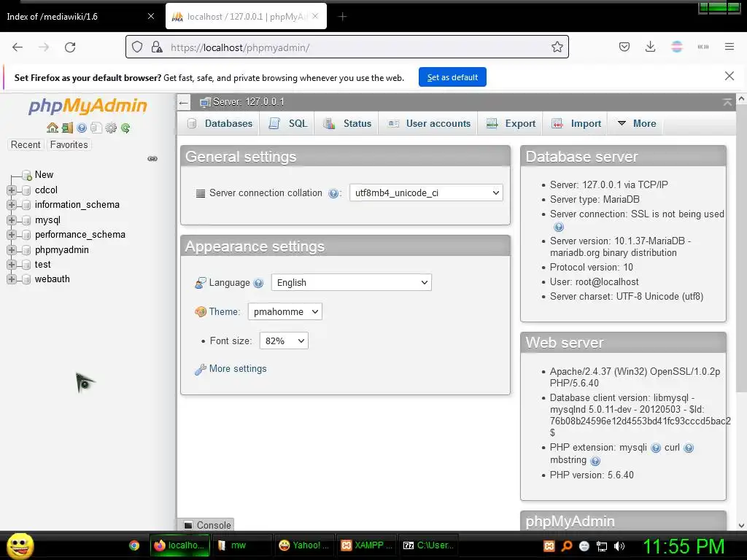
Task: Open the More settings link
Action: point(238,368)
